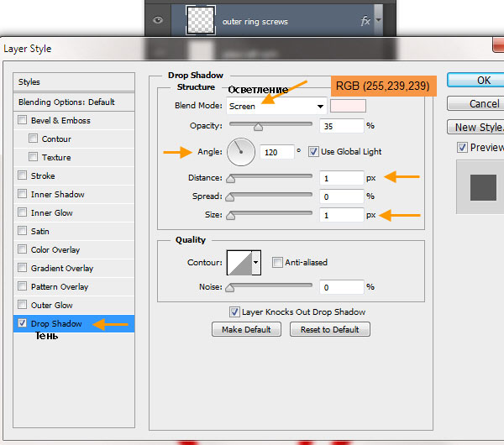504x445 pixels.
Task: Edit the Size value field
Action: 342,215
